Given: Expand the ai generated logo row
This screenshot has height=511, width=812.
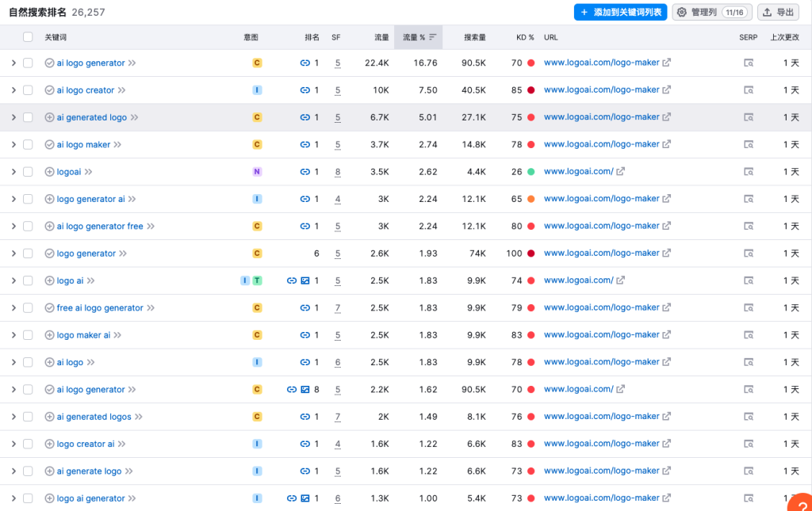Looking at the screenshot, I should [x=14, y=117].
